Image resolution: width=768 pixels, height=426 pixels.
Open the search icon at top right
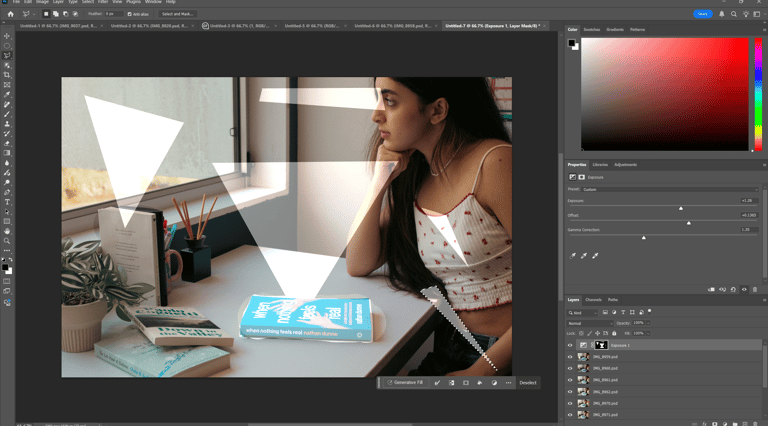pos(734,14)
